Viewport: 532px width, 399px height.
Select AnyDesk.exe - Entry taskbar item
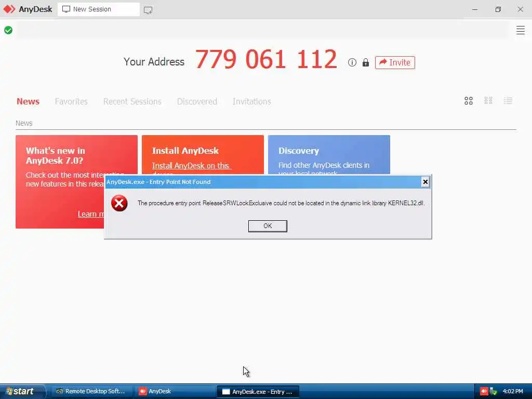[x=258, y=392]
